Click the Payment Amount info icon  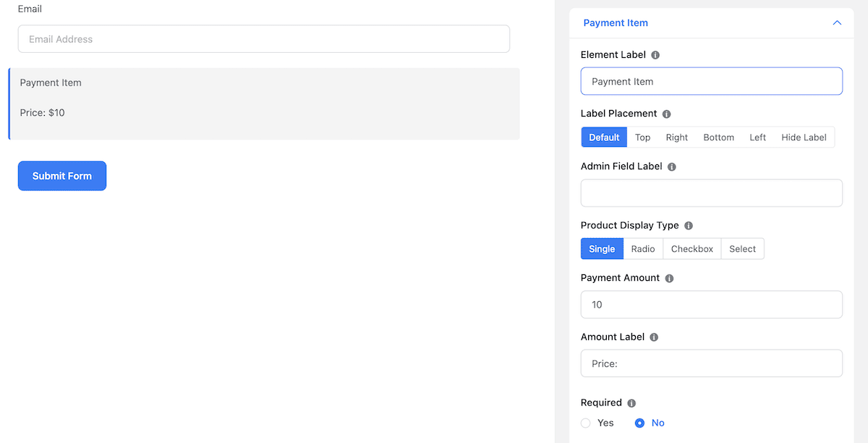[x=670, y=279]
